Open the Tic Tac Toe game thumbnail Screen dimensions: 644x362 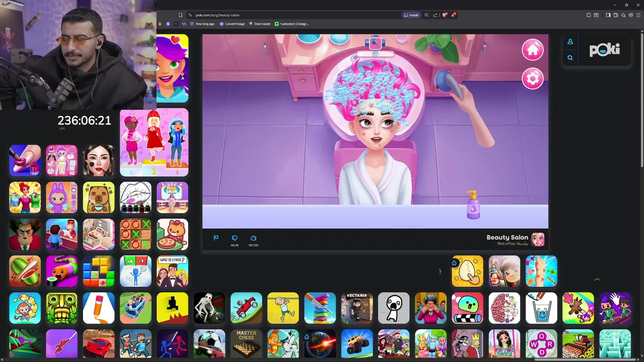pyautogui.click(x=135, y=234)
